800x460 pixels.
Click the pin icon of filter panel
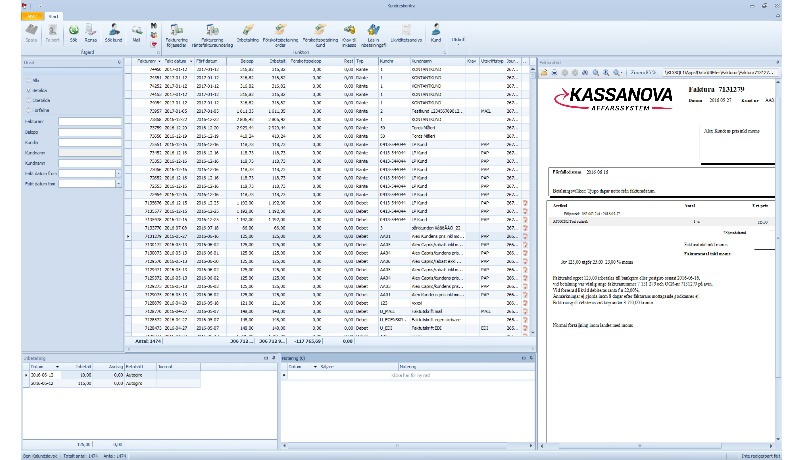click(x=119, y=62)
